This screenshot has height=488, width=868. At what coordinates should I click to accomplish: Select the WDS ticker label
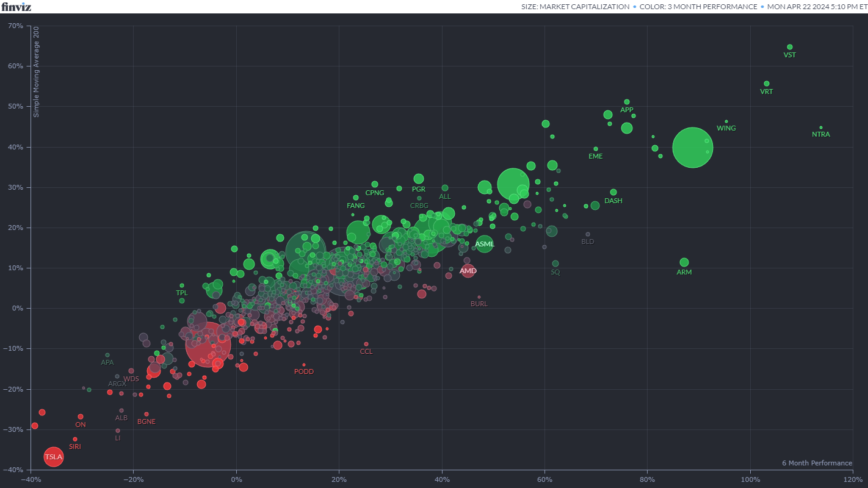[x=131, y=379]
